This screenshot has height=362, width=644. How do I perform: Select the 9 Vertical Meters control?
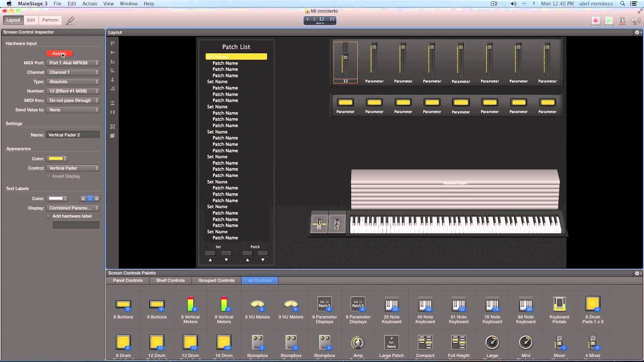[224, 310]
